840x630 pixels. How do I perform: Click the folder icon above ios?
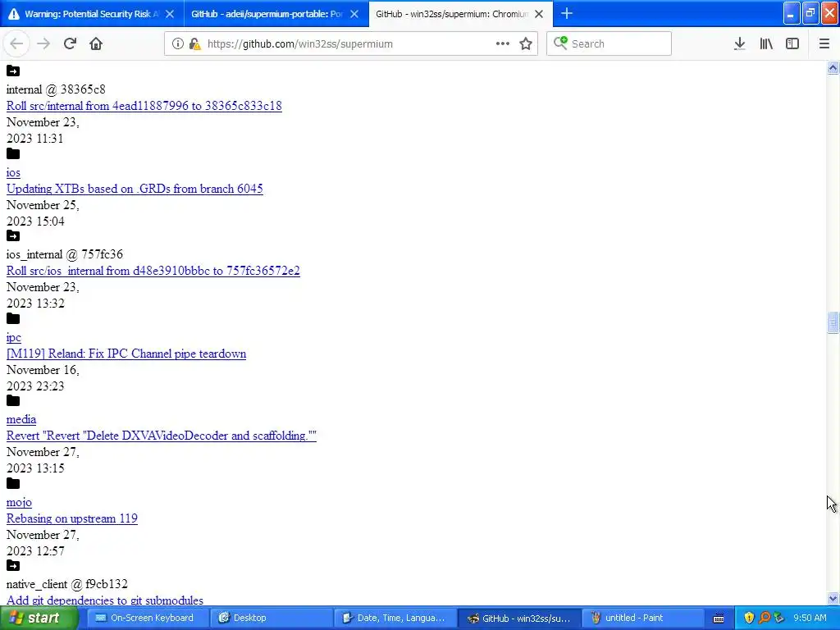point(13,154)
